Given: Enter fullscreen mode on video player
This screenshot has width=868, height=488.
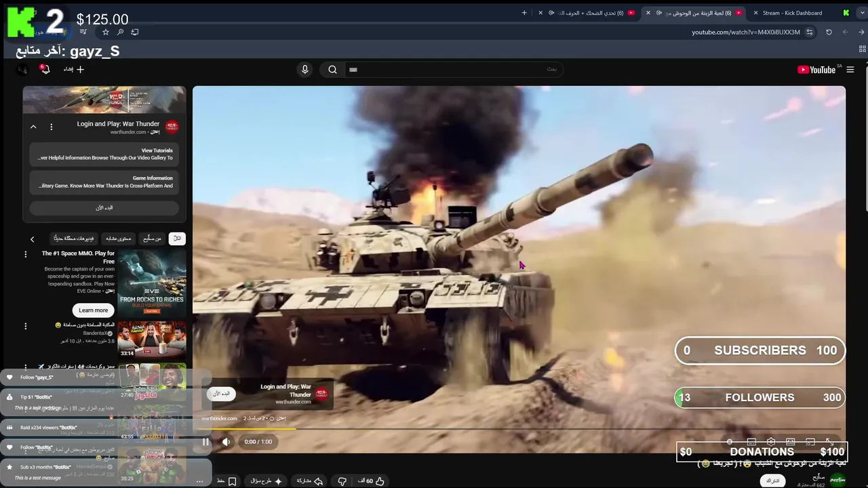Looking at the screenshot, I should (829, 442).
